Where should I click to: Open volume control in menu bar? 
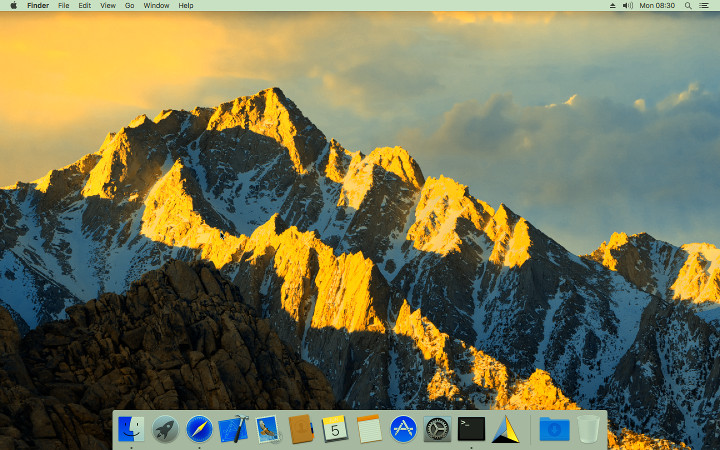click(x=627, y=6)
